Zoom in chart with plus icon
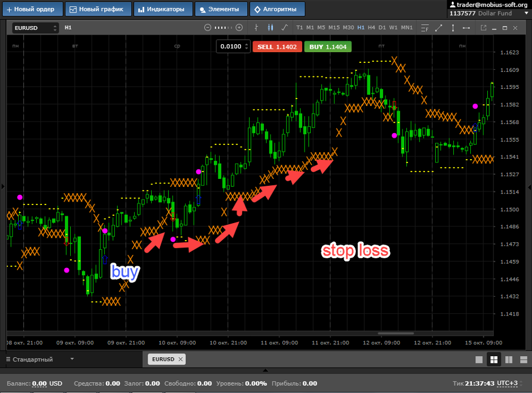 tap(239, 28)
